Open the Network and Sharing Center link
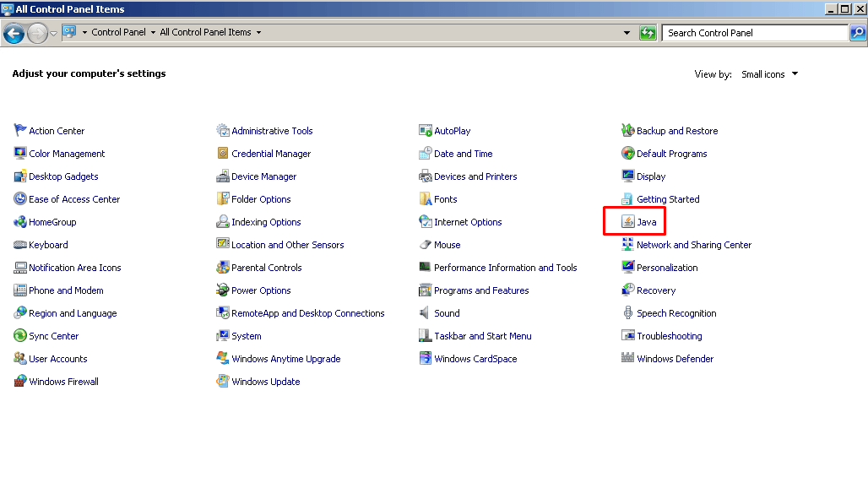868x499 pixels. [x=693, y=245]
